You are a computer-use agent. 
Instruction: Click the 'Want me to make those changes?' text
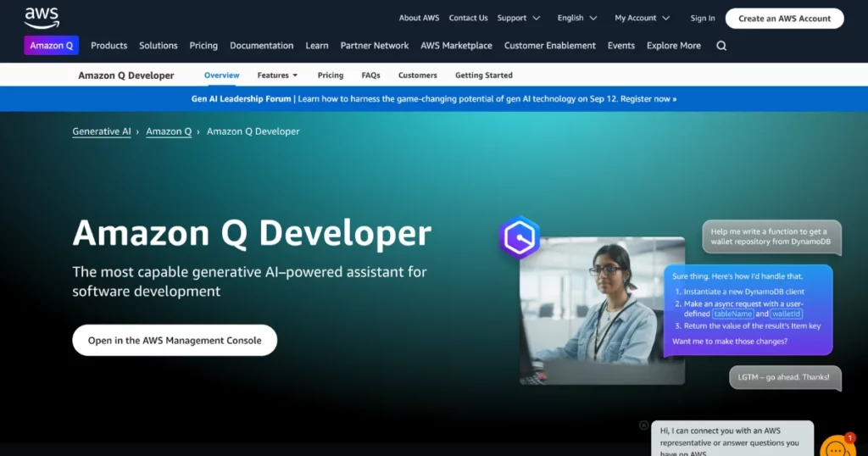coord(730,342)
